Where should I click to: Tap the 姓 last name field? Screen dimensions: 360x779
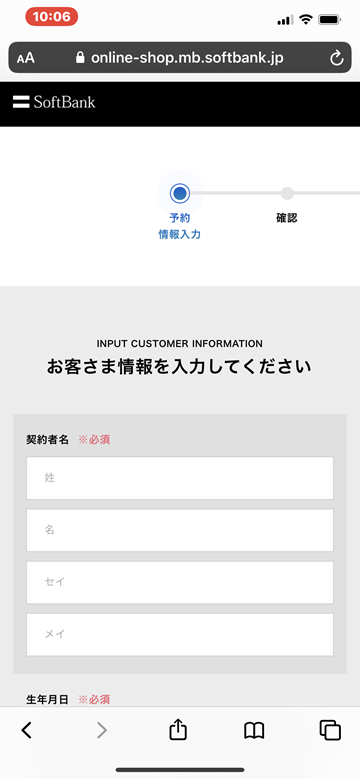180,478
